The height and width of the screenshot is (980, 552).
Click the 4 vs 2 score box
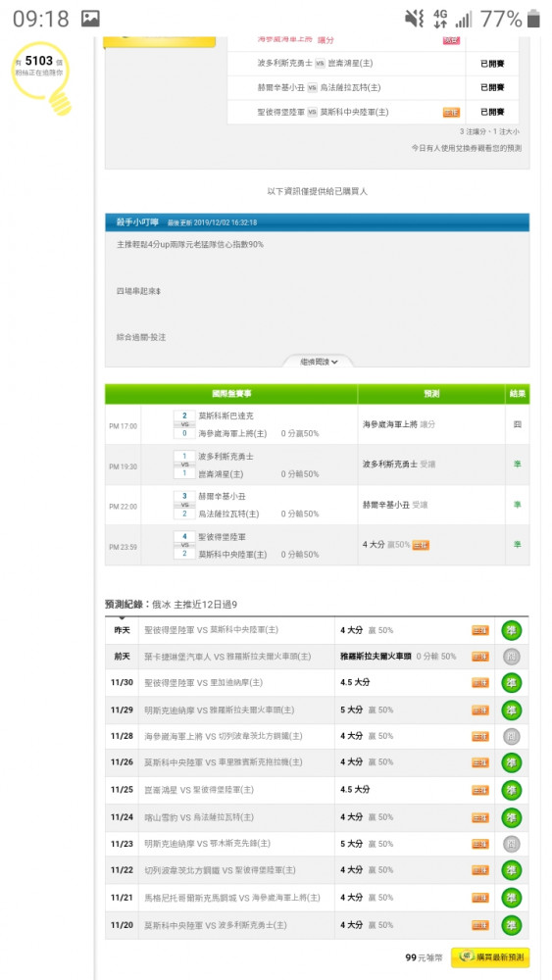(184, 545)
